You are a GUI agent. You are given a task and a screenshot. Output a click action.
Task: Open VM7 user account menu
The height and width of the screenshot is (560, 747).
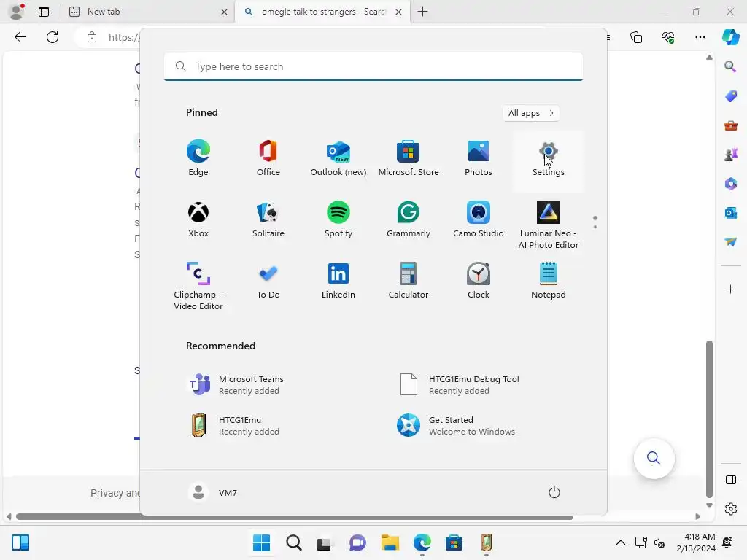[x=212, y=492]
